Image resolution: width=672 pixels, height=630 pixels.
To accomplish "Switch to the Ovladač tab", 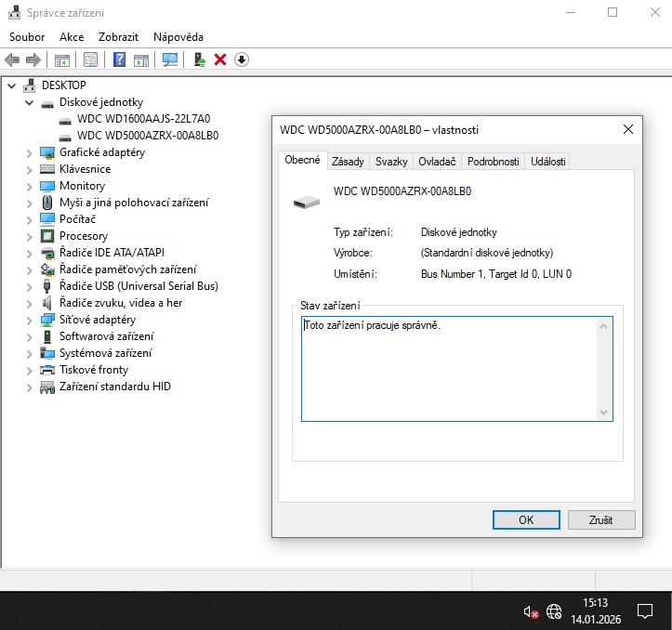I will (x=437, y=162).
